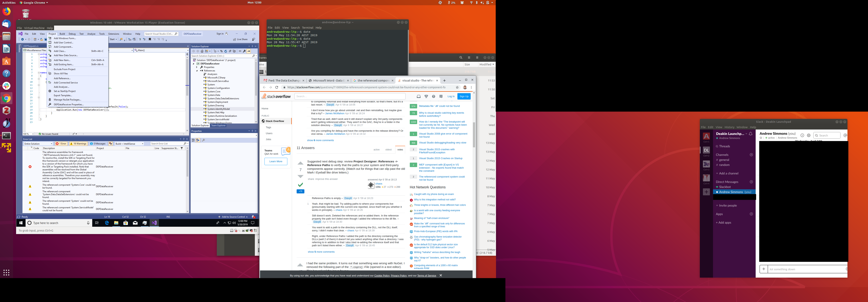
Task: Click Stack Overflow Sign Up button
Action: tap(464, 96)
